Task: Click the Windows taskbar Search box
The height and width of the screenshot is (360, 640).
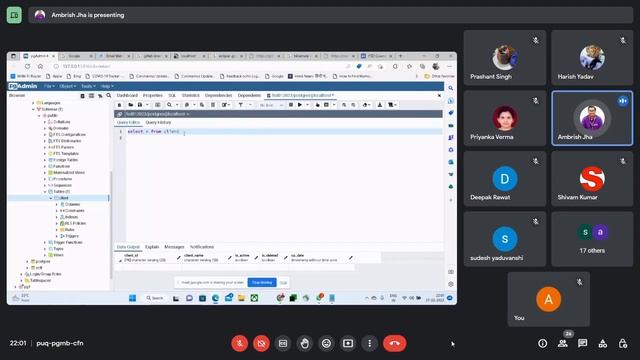Action: [x=155, y=298]
